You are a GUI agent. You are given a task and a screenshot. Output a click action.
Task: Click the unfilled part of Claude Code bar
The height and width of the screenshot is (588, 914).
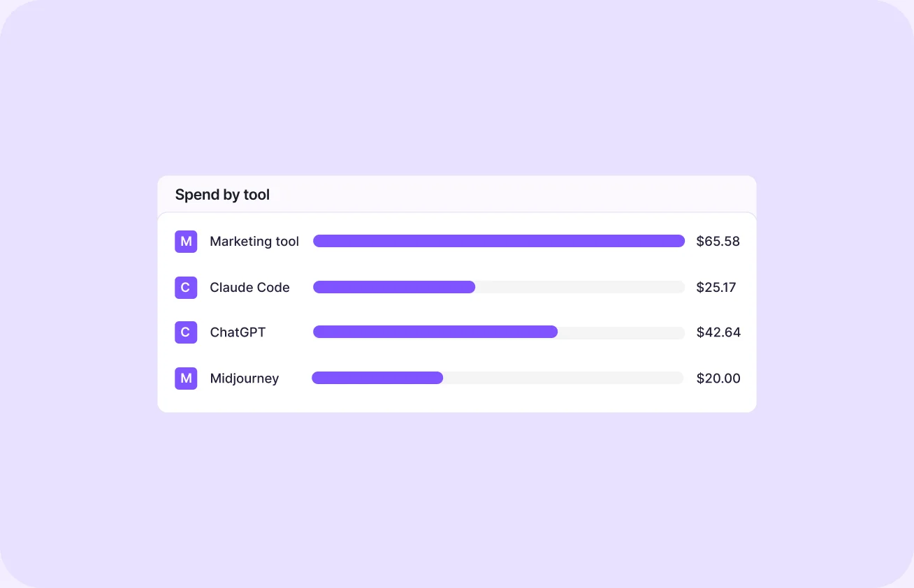[580, 287]
